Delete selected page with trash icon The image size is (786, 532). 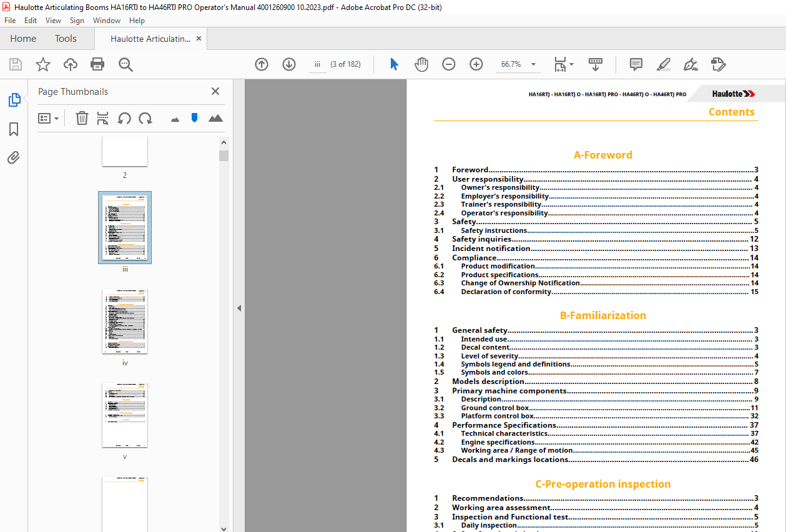[x=82, y=118]
